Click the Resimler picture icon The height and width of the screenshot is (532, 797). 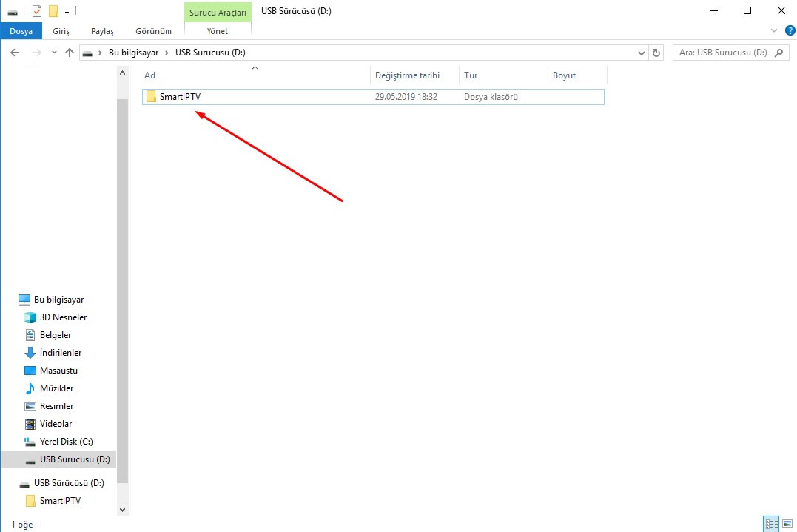30,406
